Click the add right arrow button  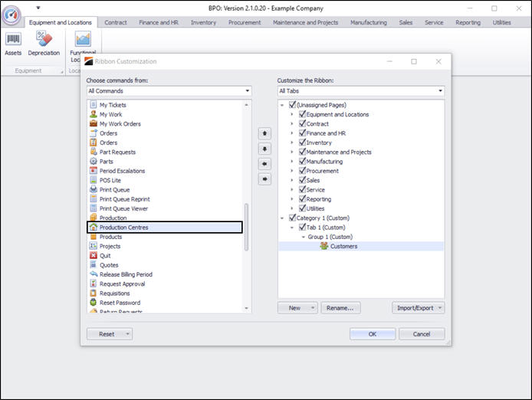(264, 179)
